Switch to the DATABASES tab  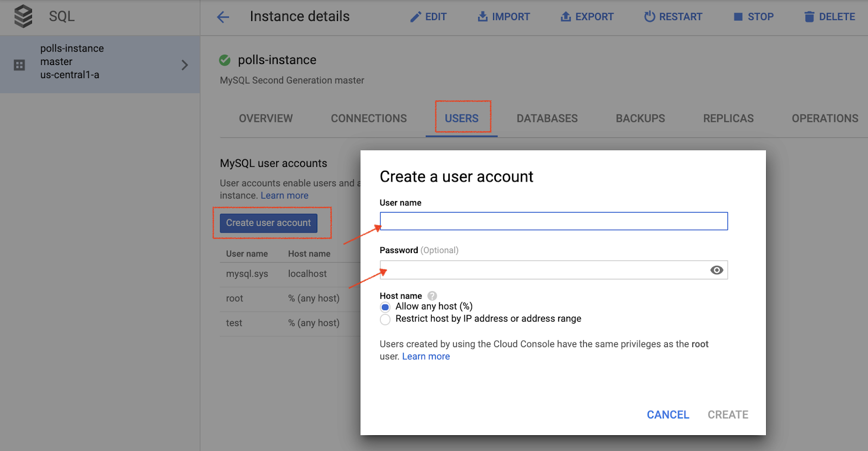pos(547,118)
